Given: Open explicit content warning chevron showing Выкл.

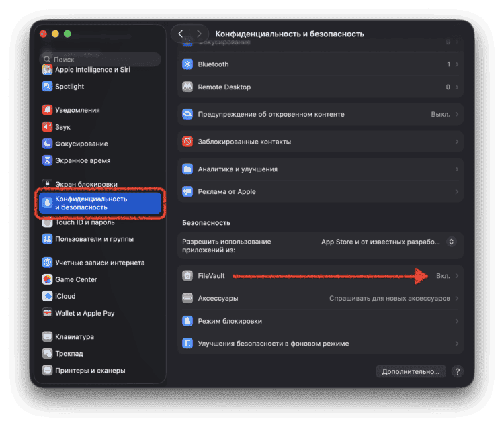Looking at the screenshot, I should (457, 114).
